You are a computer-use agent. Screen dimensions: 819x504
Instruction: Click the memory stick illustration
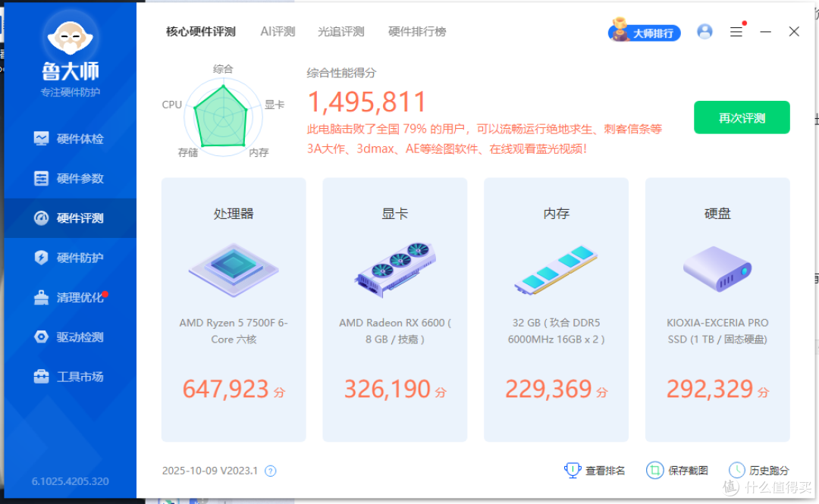click(557, 270)
